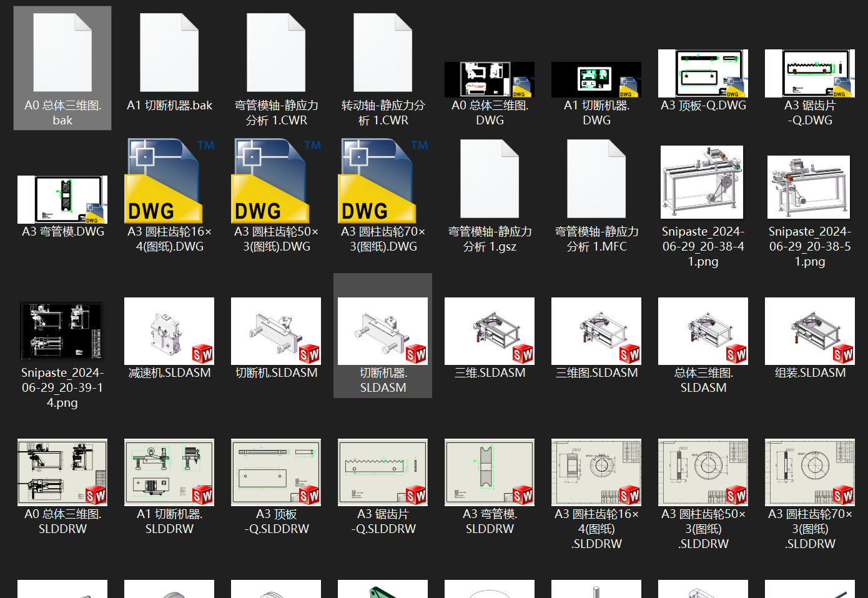Screen dimensions: 868x598
Task: Click the filename text "A0 总体三维图.SLDDRW"
Action: (x=62, y=522)
